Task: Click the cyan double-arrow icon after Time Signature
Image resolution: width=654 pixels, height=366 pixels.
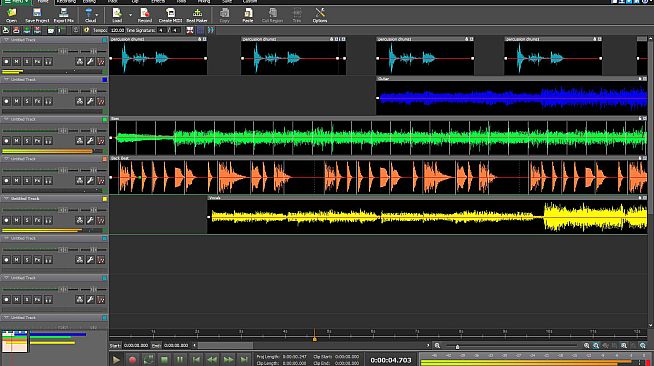Action: tap(211, 30)
